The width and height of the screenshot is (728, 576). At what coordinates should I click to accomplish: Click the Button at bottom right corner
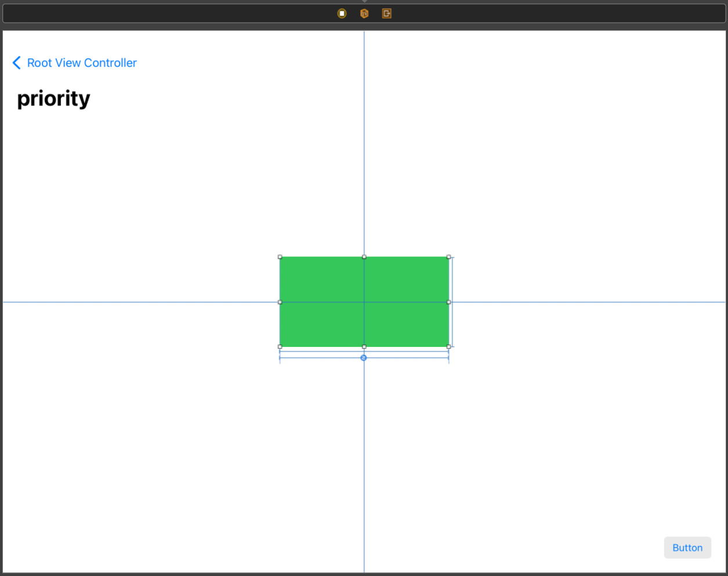687,548
